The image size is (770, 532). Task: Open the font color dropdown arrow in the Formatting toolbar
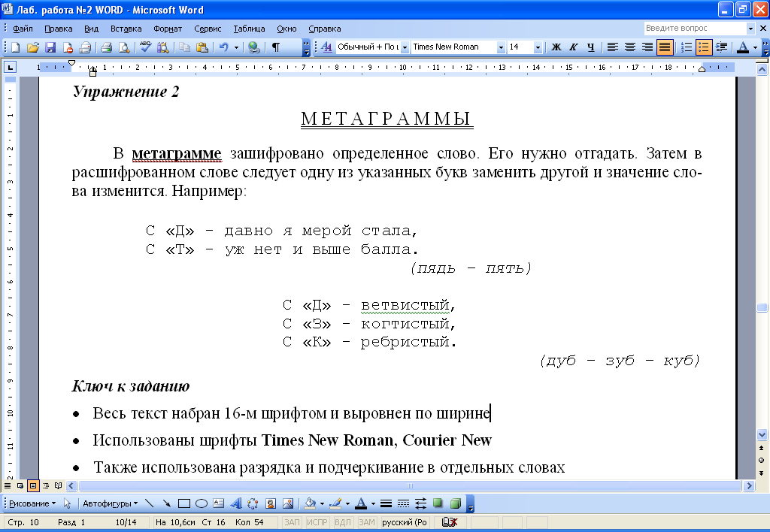point(755,47)
